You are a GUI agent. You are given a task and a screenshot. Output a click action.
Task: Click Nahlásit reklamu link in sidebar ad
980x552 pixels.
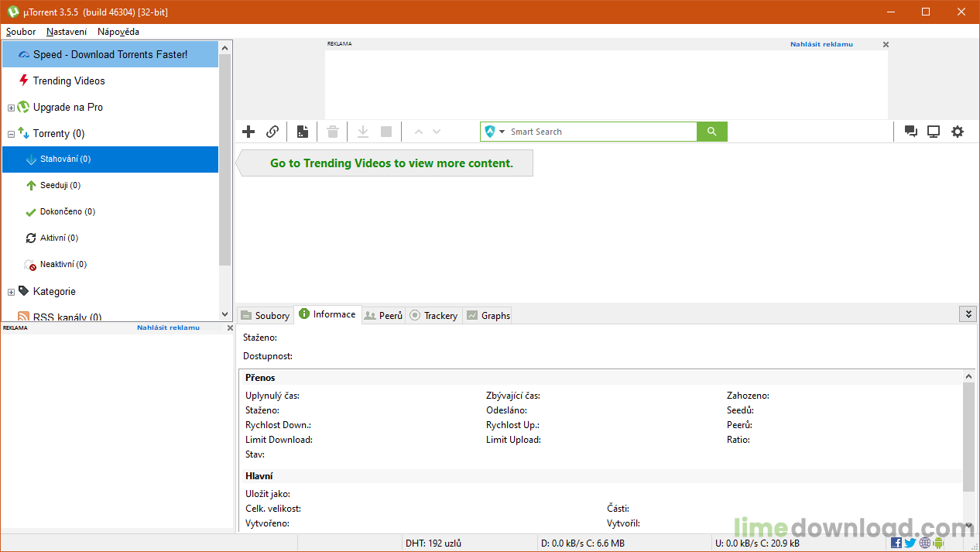168,327
